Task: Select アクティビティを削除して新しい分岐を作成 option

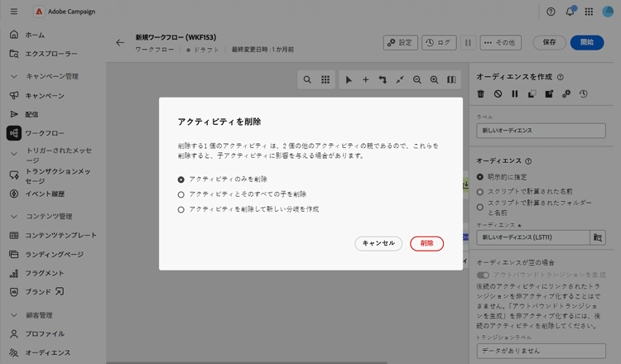Action: (x=181, y=209)
